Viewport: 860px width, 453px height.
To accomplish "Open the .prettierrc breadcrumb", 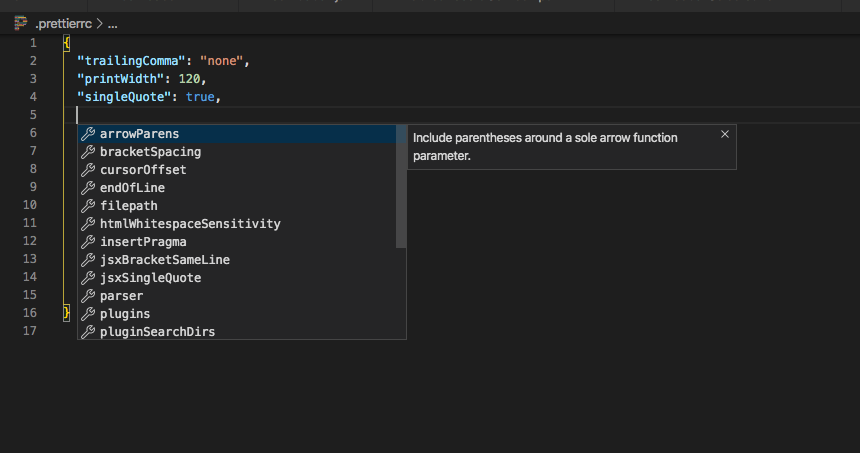I will 63,24.
